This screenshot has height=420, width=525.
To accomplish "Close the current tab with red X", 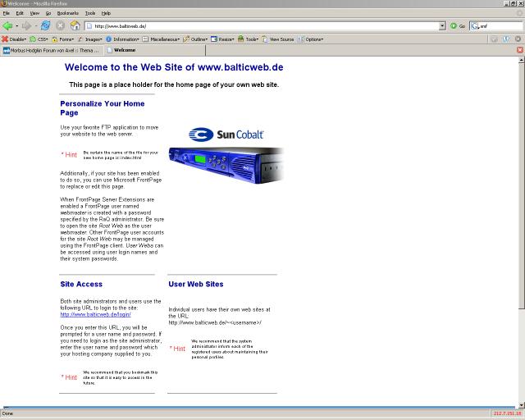I will pos(519,50).
